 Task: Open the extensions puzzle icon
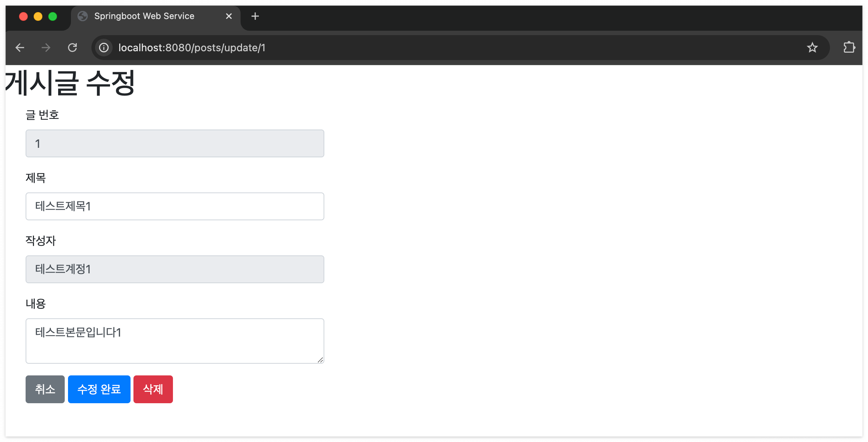(849, 48)
